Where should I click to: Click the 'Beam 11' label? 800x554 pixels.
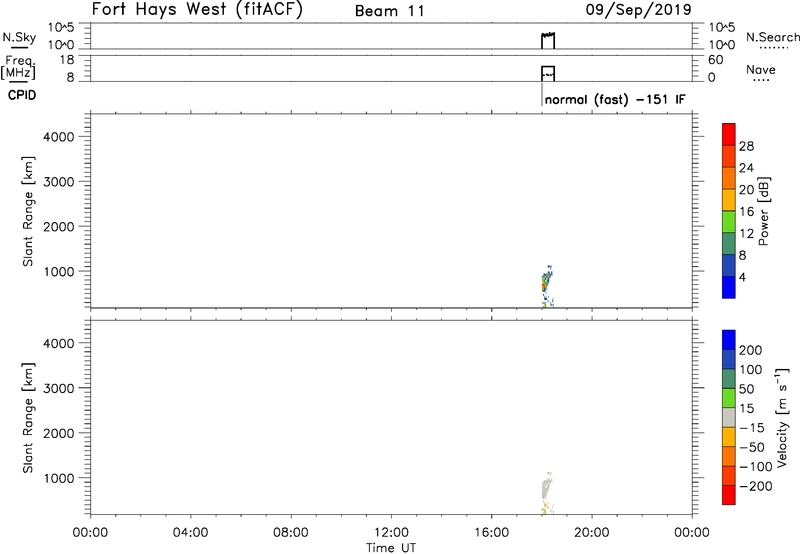click(390, 11)
